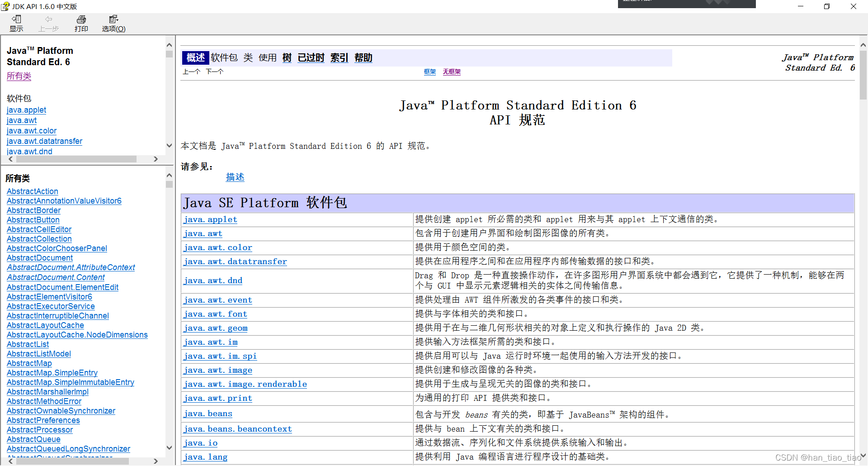
Task: Open the AbstractDocument.ElementEdit class link
Action: click(62, 287)
